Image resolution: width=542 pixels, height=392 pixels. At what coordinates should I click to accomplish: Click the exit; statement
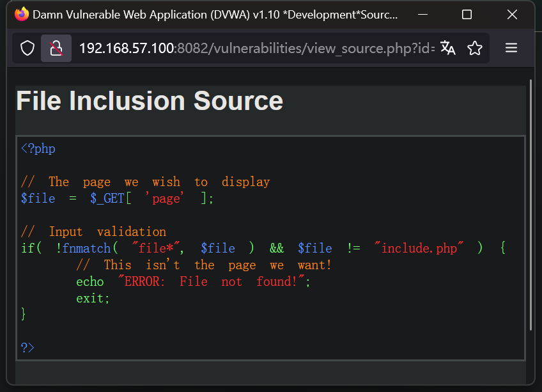pyautogui.click(x=93, y=298)
